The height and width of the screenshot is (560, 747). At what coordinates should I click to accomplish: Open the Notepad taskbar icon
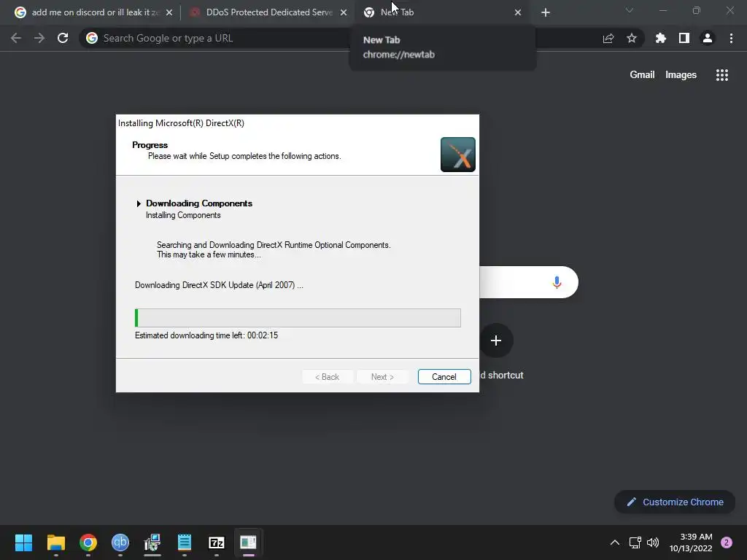pyautogui.click(x=185, y=542)
